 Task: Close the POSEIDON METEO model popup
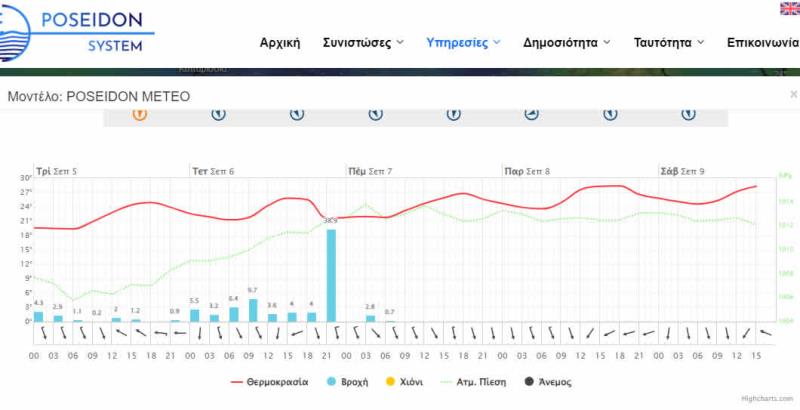[x=793, y=95]
